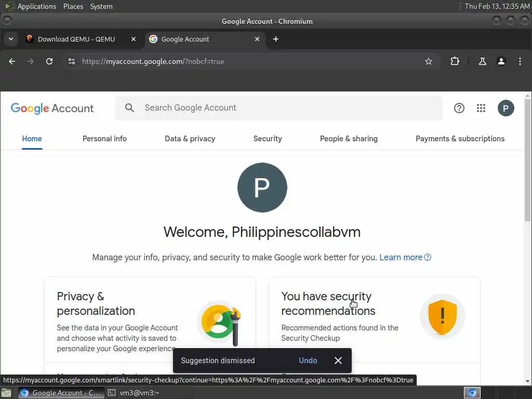532x399 pixels.
Task: Click Google Account taskbar window button
Action: [x=61, y=393]
